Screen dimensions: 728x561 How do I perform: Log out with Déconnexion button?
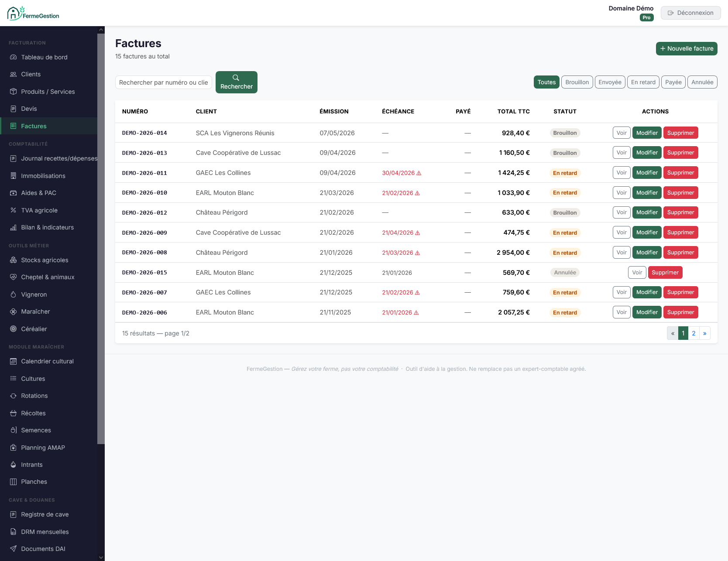pyautogui.click(x=690, y=13)
